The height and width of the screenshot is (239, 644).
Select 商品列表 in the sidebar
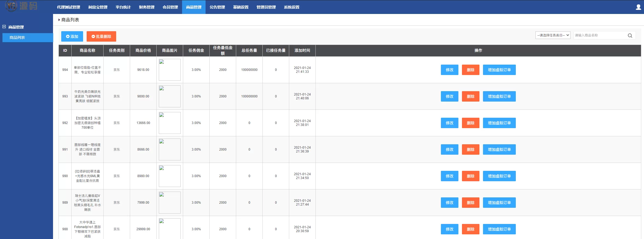click(17, 38)
